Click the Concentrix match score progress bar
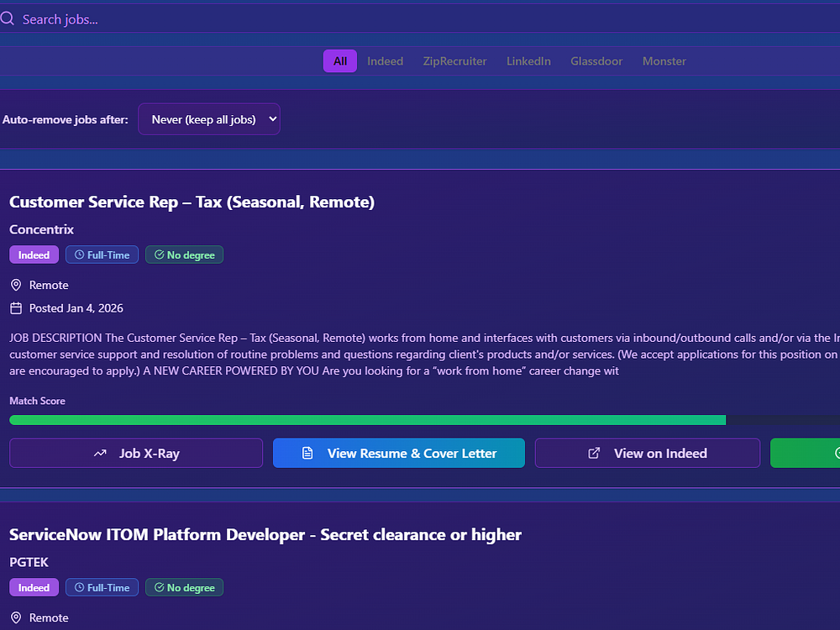This screenshot has width=840, height=630. point(424,420)
